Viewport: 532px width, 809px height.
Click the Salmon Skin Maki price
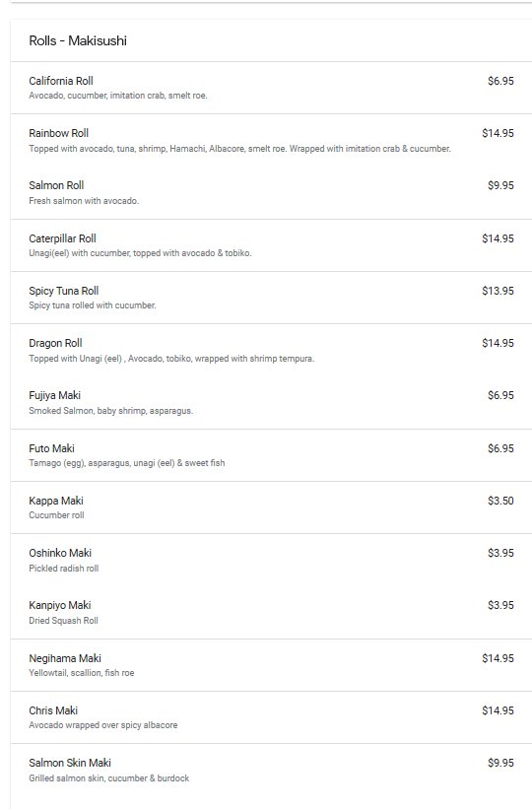pyautogui.click(x=500, y=763)
